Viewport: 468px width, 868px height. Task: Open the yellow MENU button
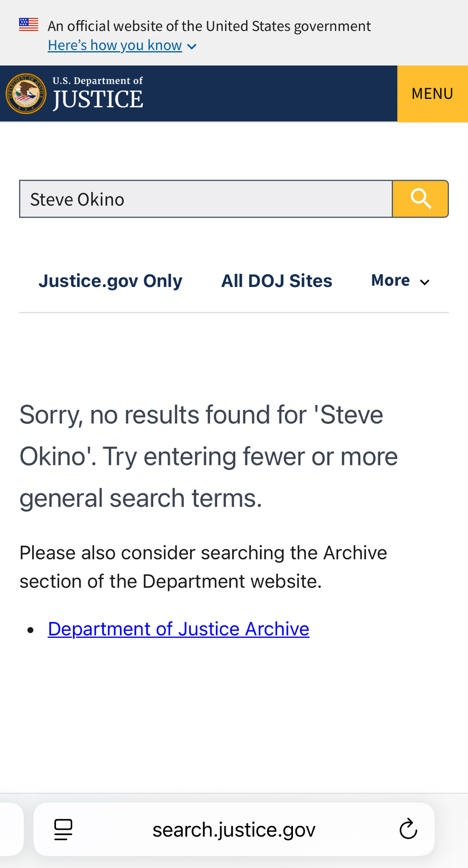pos(432,93)
